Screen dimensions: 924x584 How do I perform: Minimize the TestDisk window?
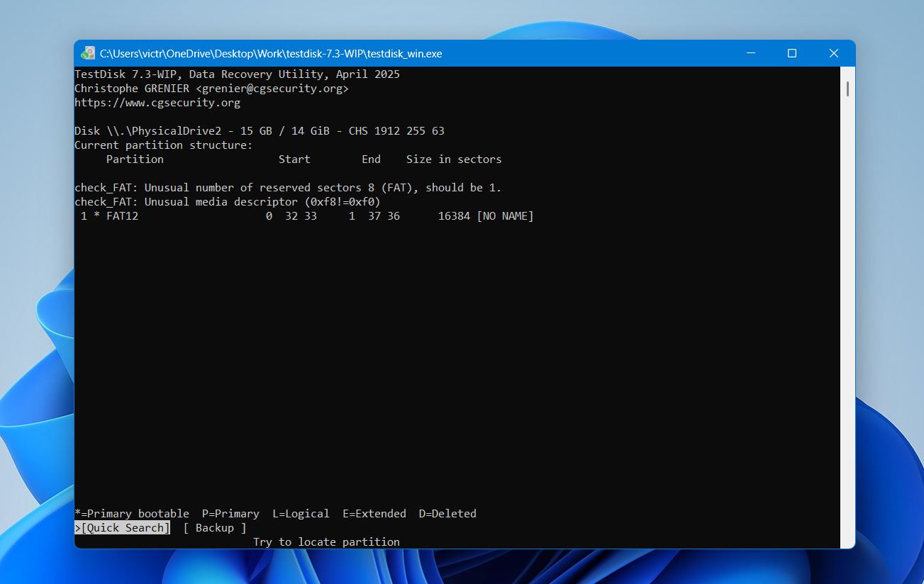coord(750,52)
